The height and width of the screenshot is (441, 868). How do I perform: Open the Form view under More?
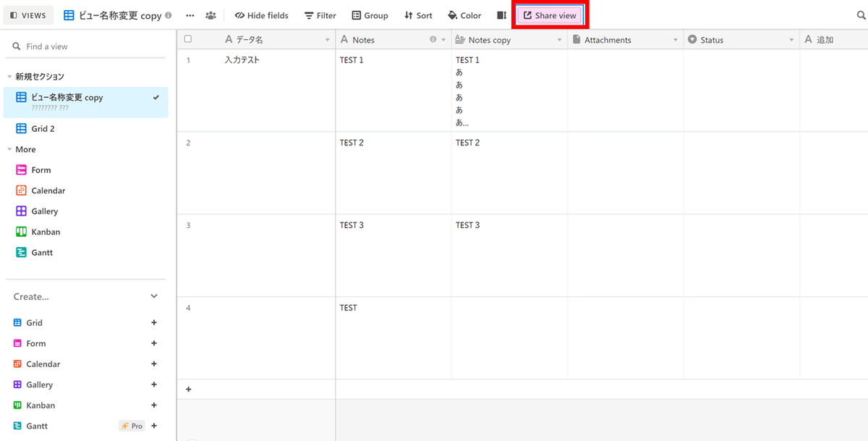(x=86, y=170)
